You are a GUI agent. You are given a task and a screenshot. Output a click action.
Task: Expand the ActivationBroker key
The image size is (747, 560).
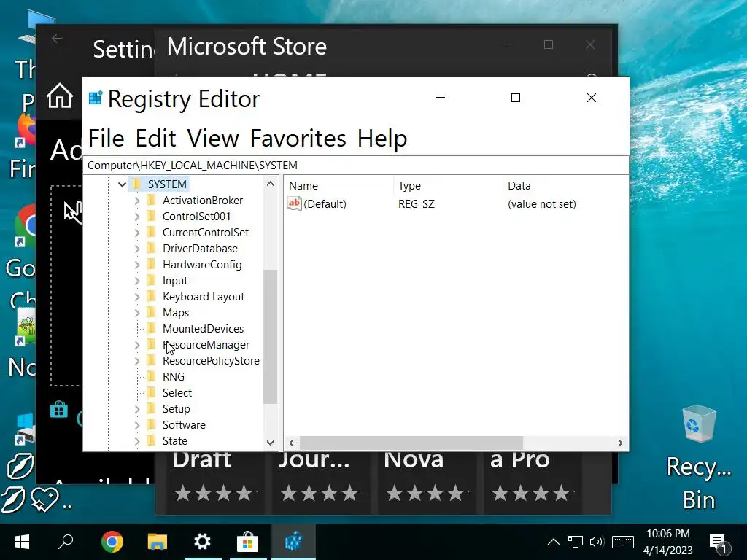pyautogui.click(x=136, y=201)
